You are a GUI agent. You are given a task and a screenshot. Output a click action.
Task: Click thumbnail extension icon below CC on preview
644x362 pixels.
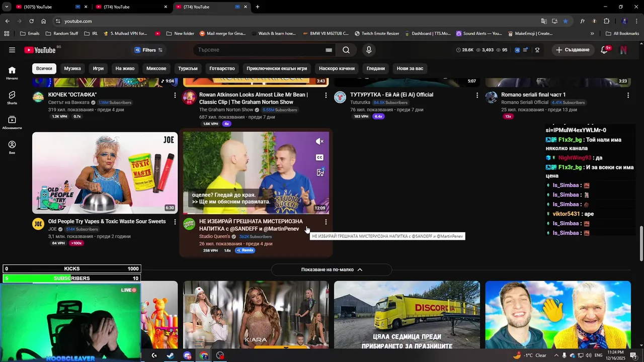tap(320, 172)
